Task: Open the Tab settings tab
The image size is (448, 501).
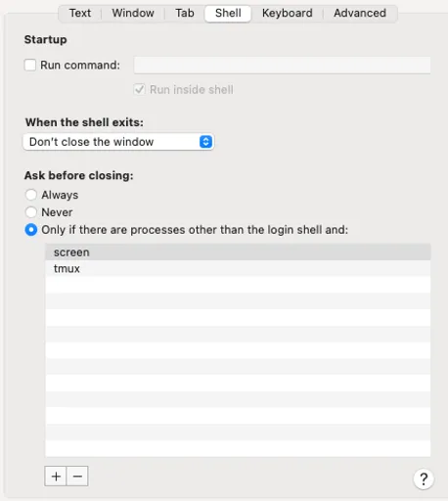Action: click(x=185, y=13)
